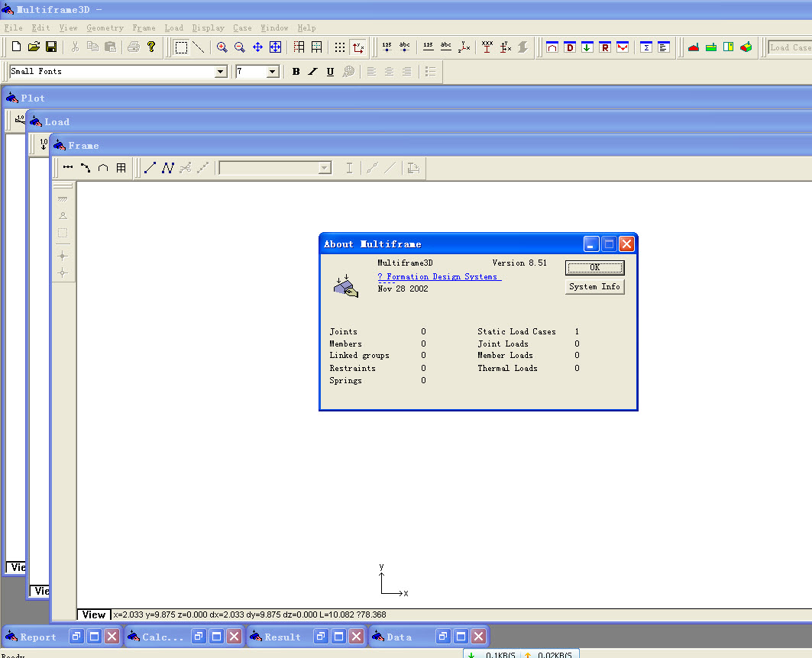Screen dimensions: 812x658
Task: Restore the minimized Result window
Action: coord(321,637)
